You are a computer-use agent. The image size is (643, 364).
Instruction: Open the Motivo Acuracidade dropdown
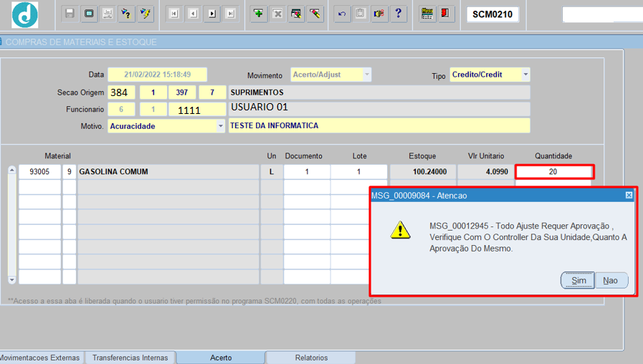click(221, 126)
